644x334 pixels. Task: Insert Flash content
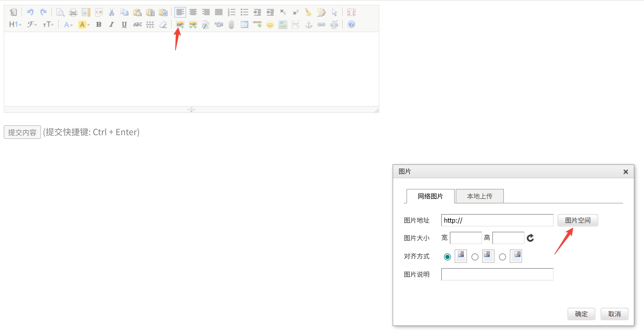click(x=206, y=25)
